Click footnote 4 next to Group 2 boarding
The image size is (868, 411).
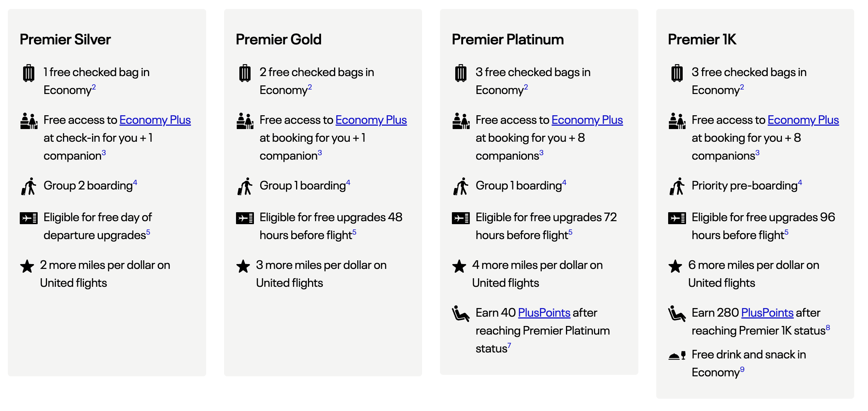135,182
